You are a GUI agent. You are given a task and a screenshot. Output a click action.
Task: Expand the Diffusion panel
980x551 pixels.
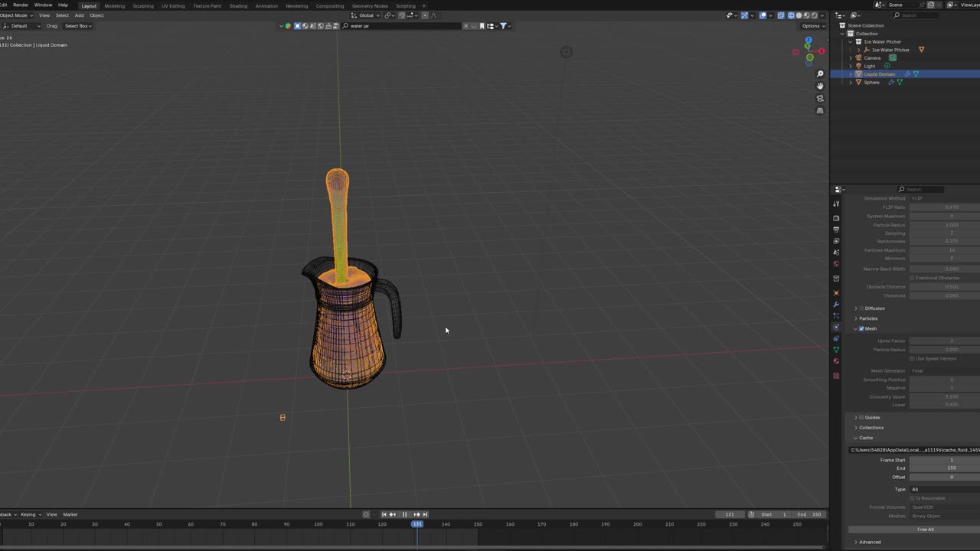pyautogui.click(x=856, y=308)
